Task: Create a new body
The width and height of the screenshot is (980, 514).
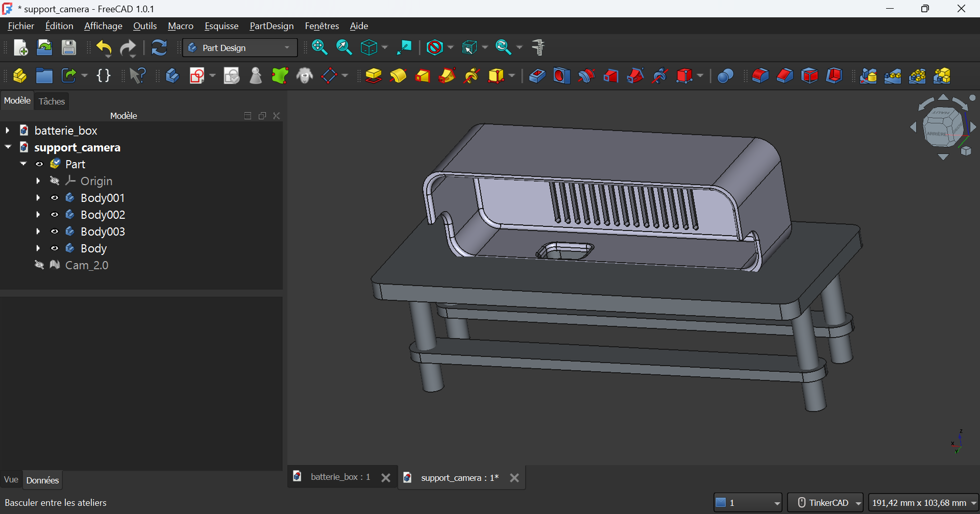Action: click(x=173, y=76)
